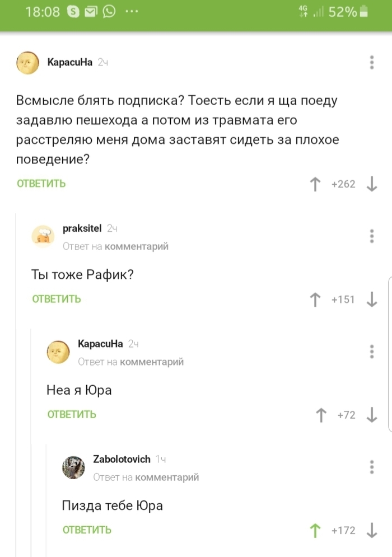Downvote the comment rated +72
The height and width of the screenshot is (557, 392).
pos(371,415)
